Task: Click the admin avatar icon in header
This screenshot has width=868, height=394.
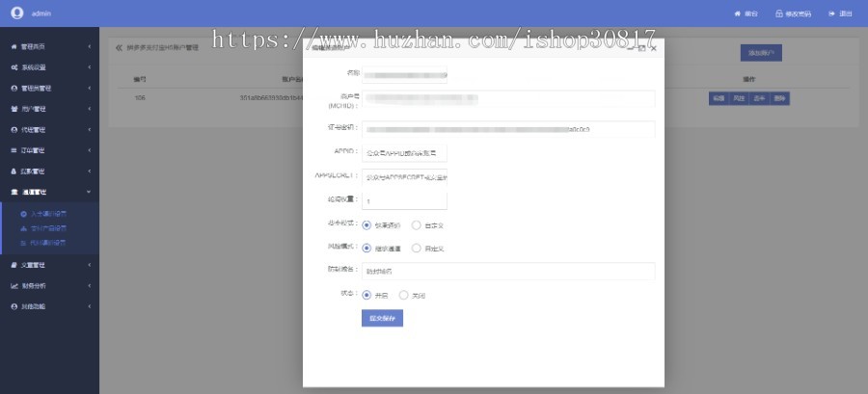Action: (17, 13)
